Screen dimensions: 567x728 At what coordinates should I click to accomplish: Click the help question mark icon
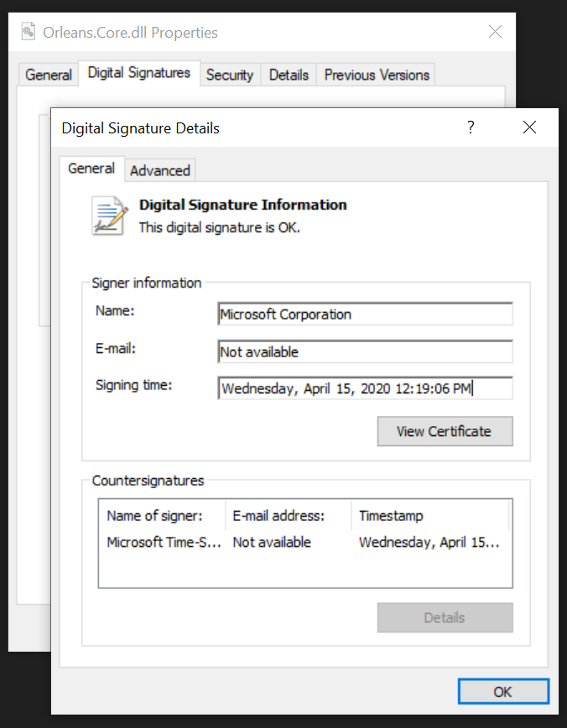(470, 127)
